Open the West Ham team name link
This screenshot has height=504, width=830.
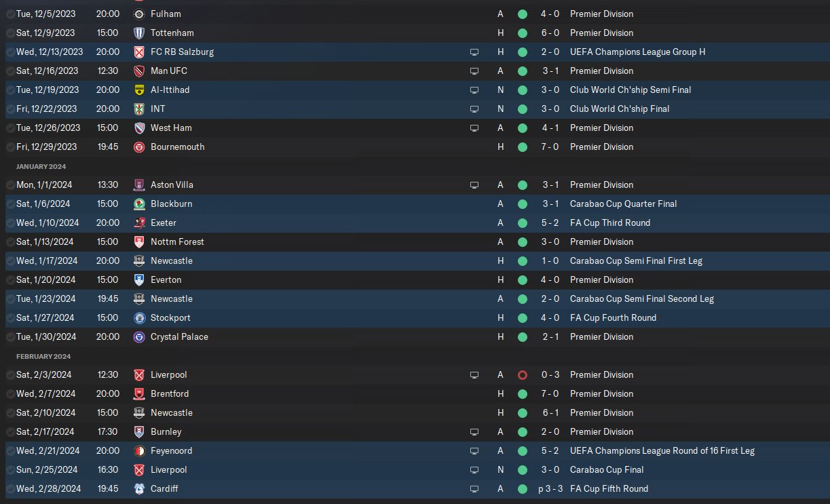click(171, 128)
